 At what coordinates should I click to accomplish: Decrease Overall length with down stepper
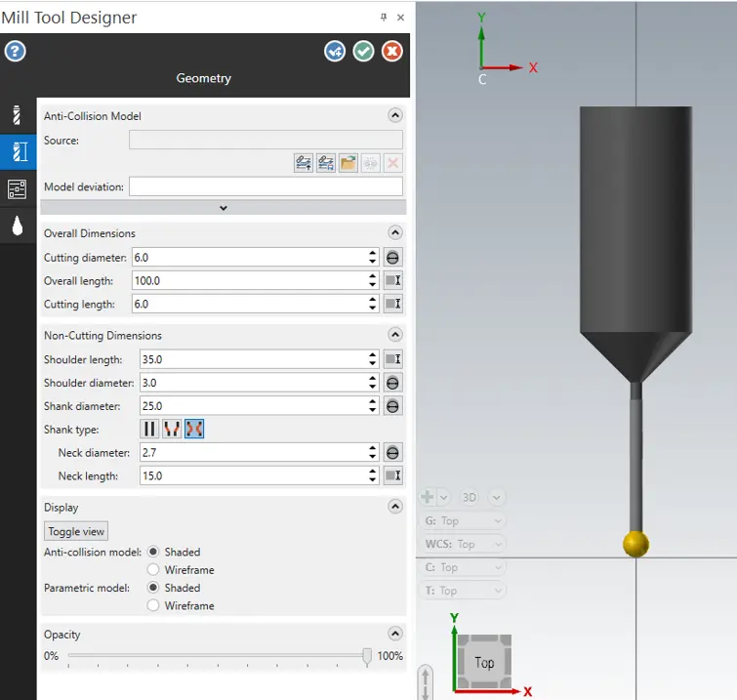pos(373,285)
